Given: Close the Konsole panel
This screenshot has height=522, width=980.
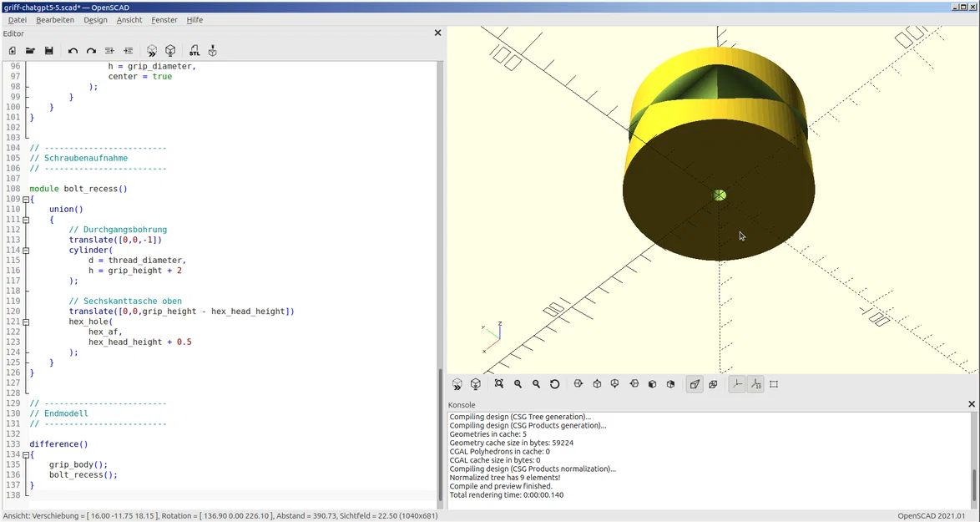Looking at the screenshot, I should click(x=972, y=404).
